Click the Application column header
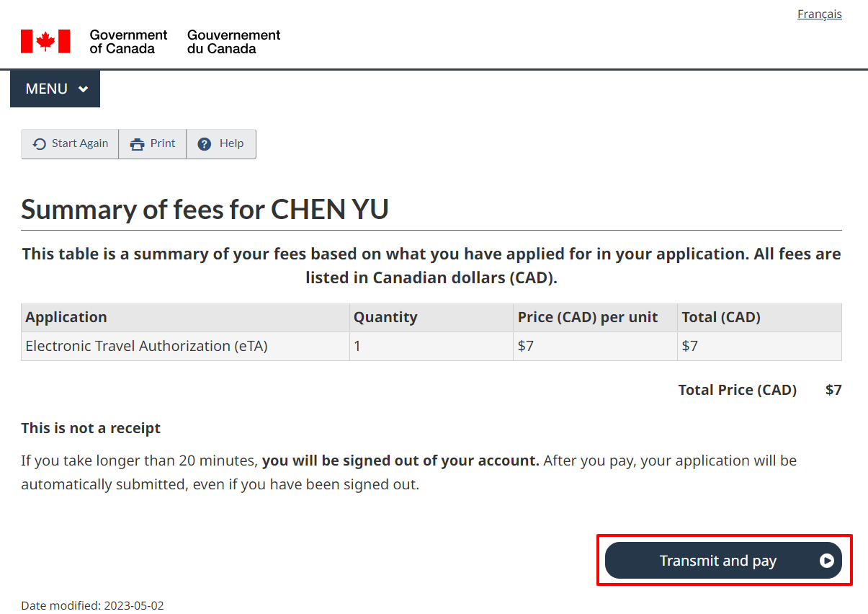Viewport: 868px width, 614px height. click(x=66, y=317)
